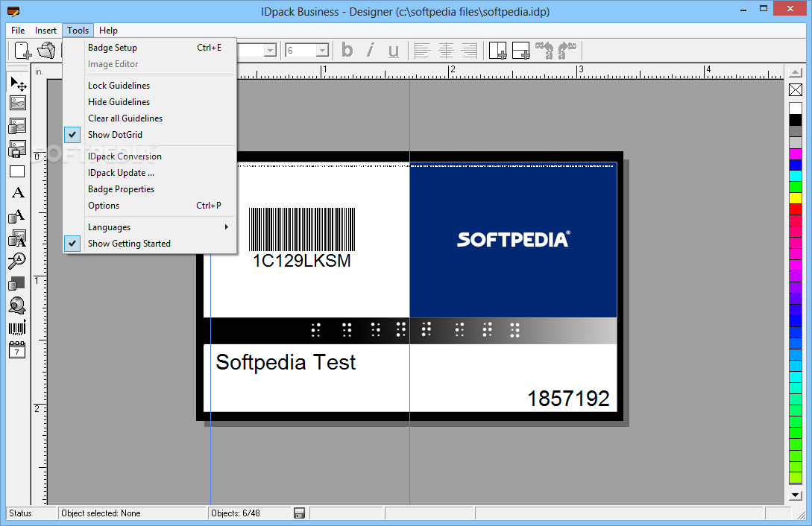The width and height of the screenshot is (812, 526).
Task: Open a badge file with folder icon
Action: tap(46, 50)
